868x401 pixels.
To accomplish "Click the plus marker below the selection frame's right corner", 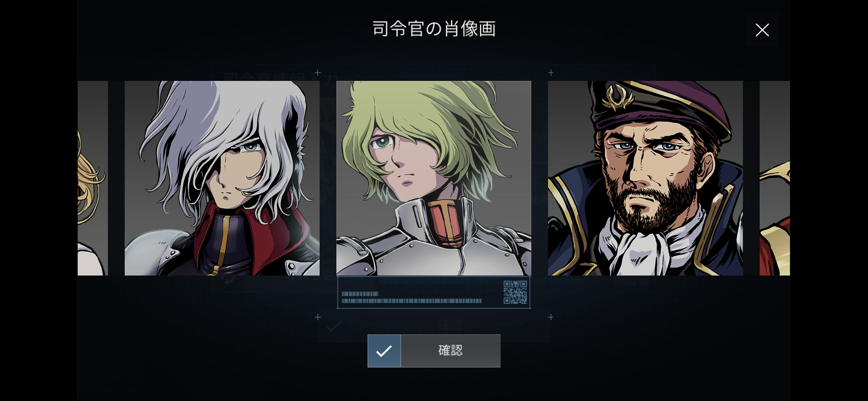I will click(551, 317).
